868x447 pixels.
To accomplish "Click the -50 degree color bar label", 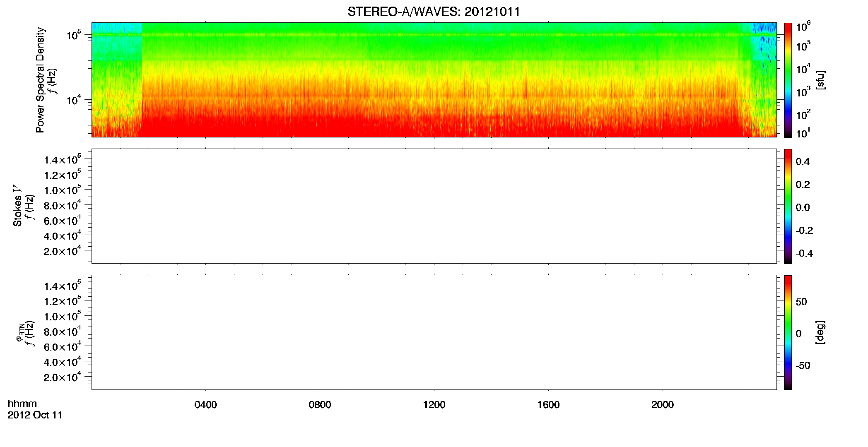I will click(x=803, y=365).
